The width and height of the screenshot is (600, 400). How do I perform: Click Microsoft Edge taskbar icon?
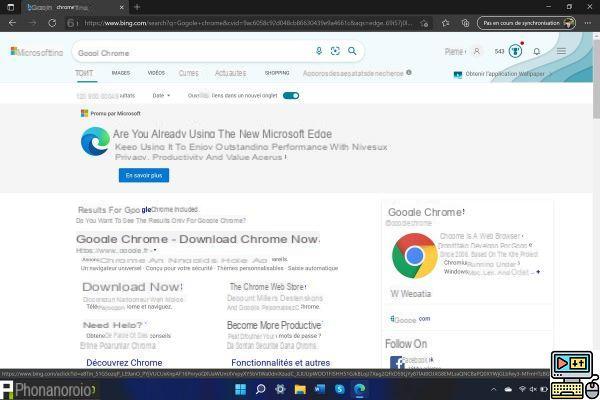(x=359, y=390)
